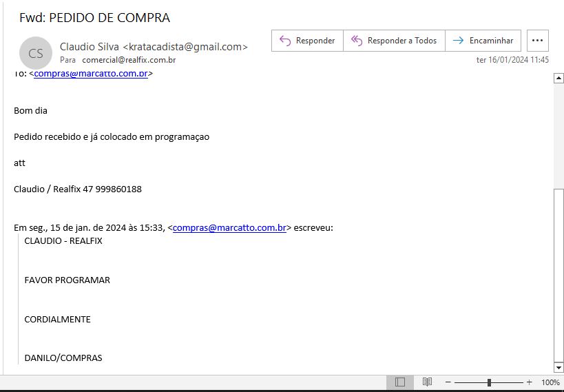Zoom in with the plus icon

(x=529, y=382)
